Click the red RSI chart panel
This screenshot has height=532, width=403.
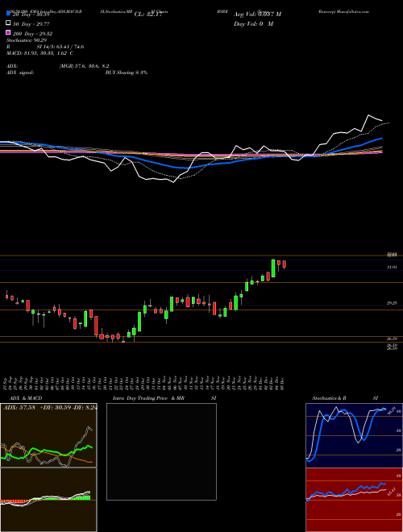click(354, 500)
